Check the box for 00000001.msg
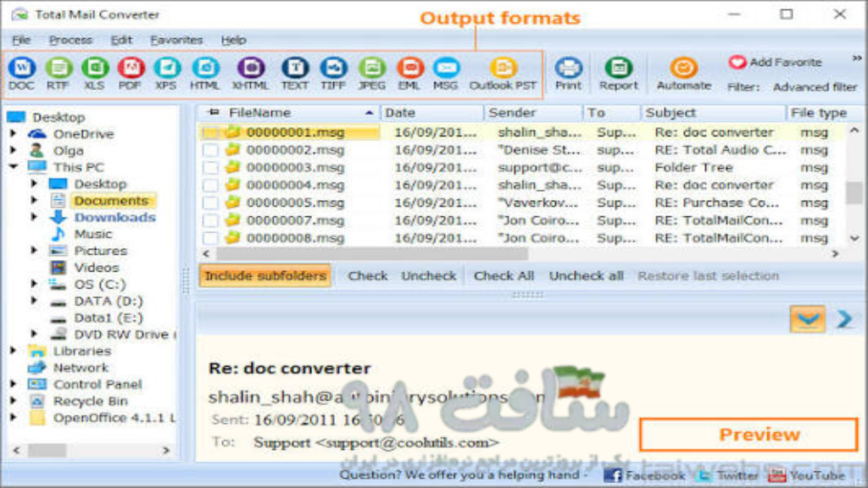Viewport: 868px width, 488px height. pyautogui.click(x=210, y=132)
